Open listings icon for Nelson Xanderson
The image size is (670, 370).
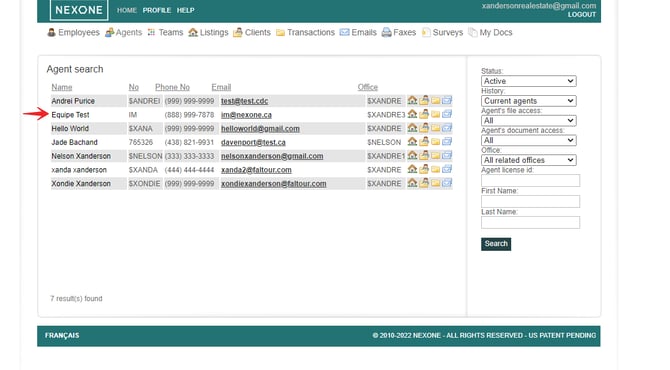pyautogui.click(x=412, y=156)
